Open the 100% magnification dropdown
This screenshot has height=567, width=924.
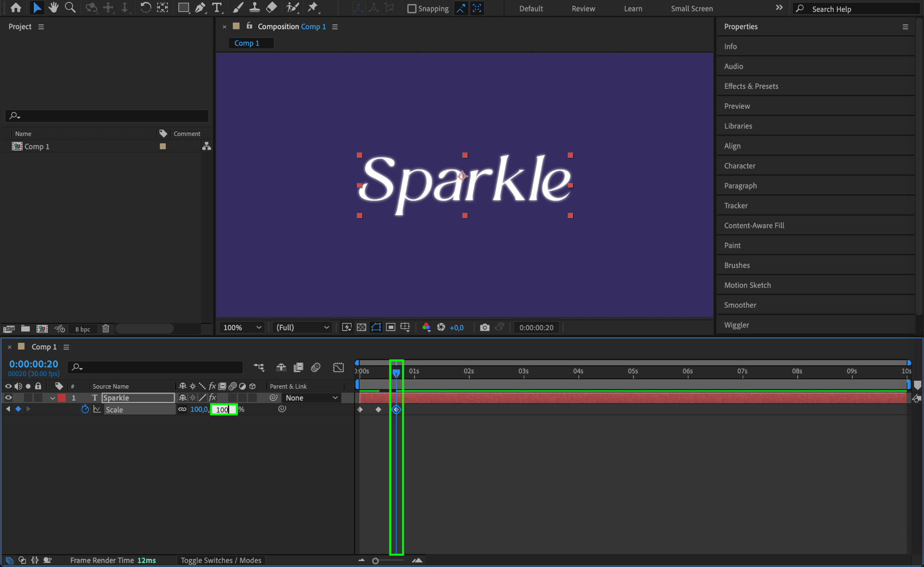242,327
